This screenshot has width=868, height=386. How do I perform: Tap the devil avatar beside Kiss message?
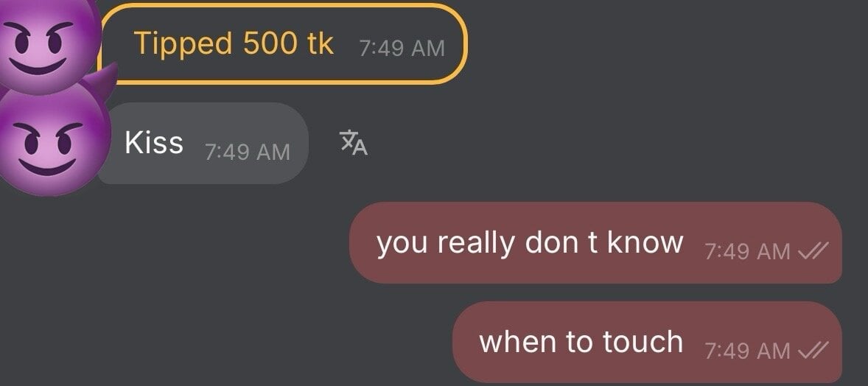click(x=52, y=138)
